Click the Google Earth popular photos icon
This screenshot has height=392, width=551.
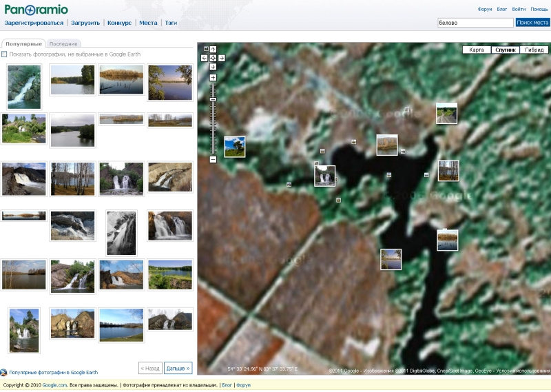(4, 372)
